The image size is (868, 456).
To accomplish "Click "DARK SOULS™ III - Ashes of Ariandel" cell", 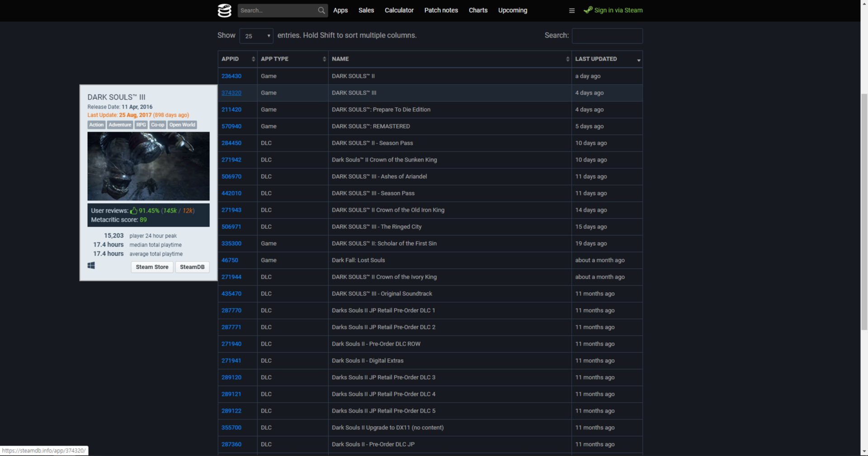I will [x=450, y=176].
